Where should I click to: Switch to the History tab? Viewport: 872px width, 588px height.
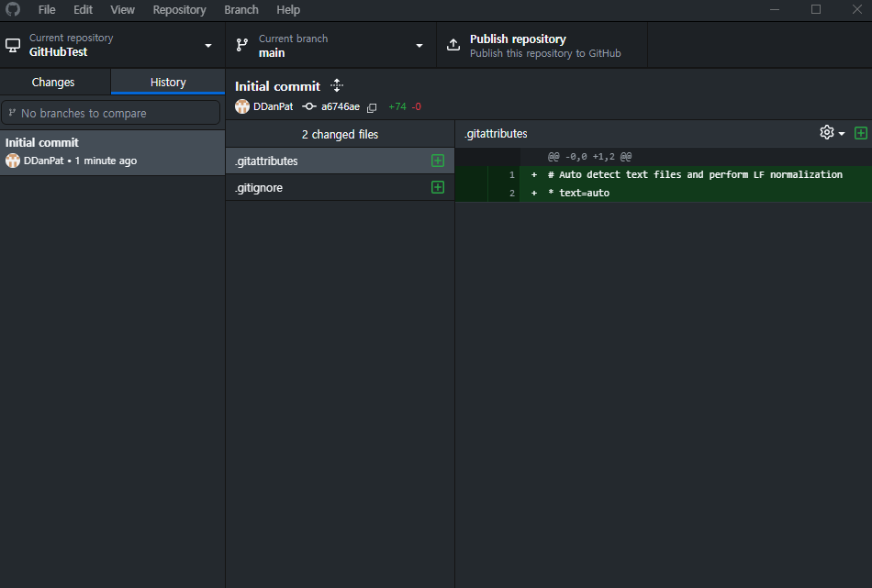(168, 83)
